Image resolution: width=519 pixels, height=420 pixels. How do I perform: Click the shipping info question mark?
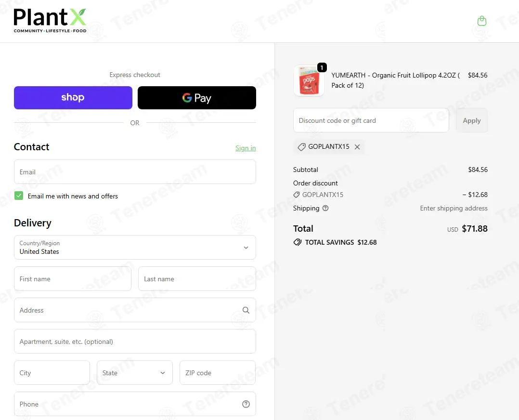pos(325,208)
